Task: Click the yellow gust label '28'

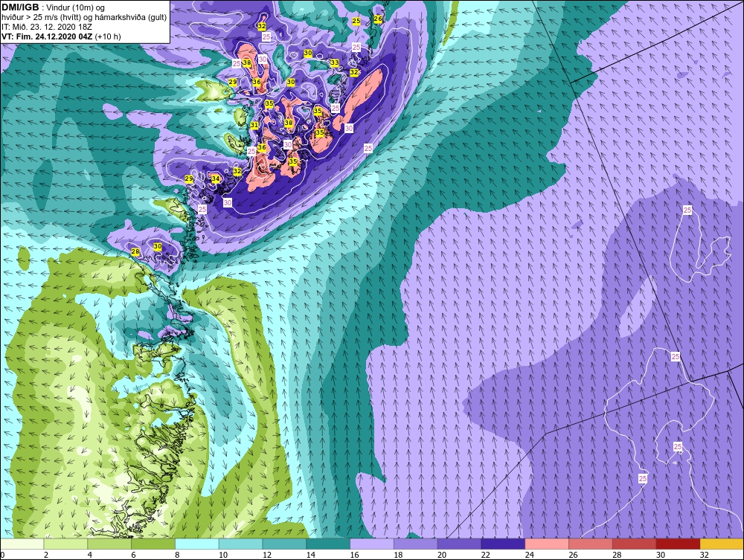Action: coord(135,252)
